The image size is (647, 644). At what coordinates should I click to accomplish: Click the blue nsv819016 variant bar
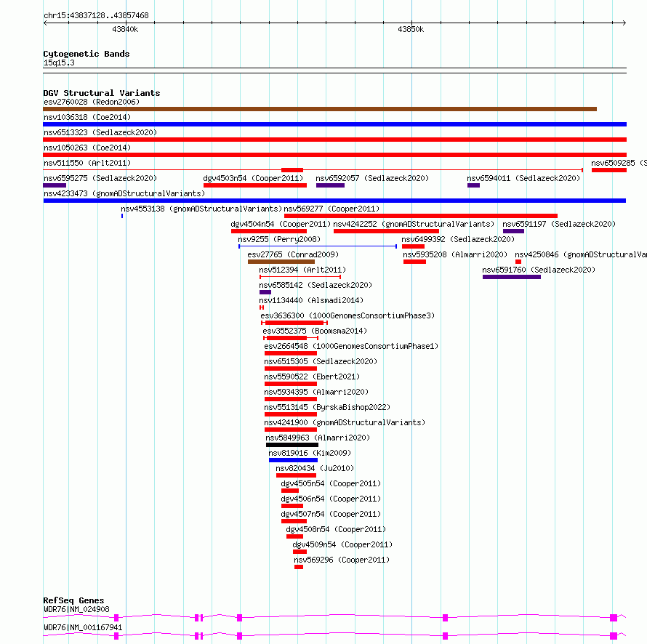coord(294,460)
